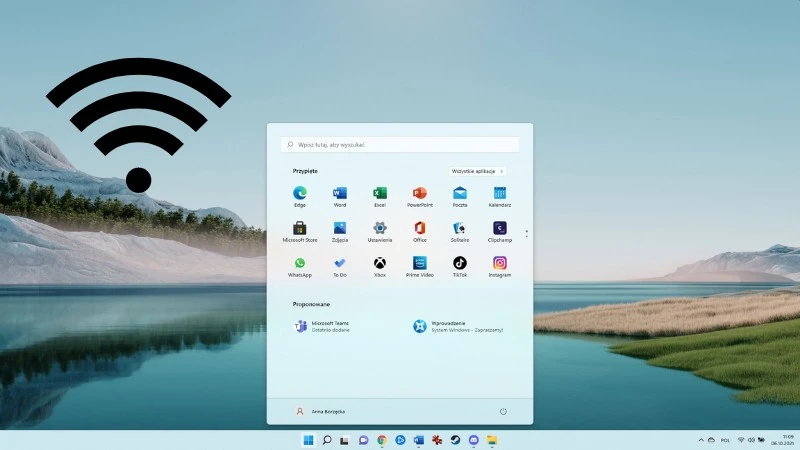800x450 pixels.
Task: Click the Start menu search box
Action: pos(400,145)
